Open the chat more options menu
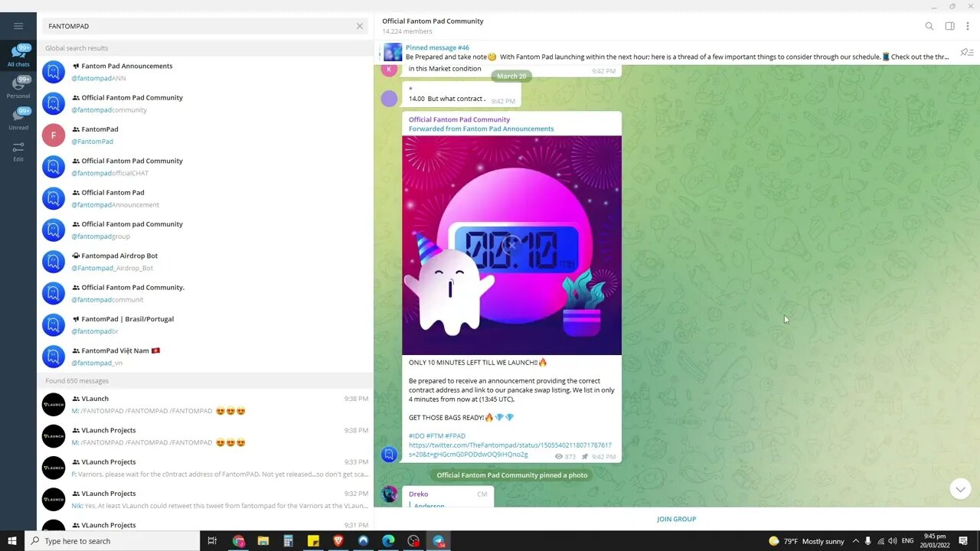 tap(969, 26)
